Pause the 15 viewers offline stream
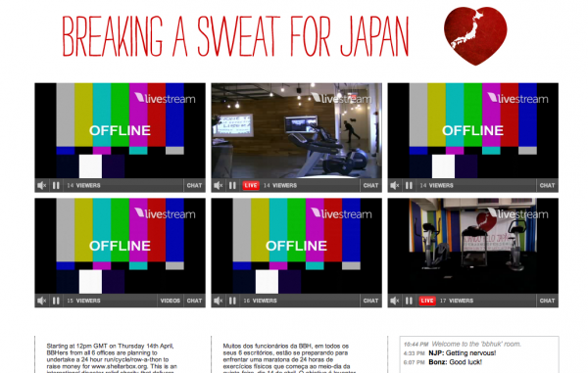The width and height of the screenshot is (588, 373). pyautogui.click(x=56, y=301)
